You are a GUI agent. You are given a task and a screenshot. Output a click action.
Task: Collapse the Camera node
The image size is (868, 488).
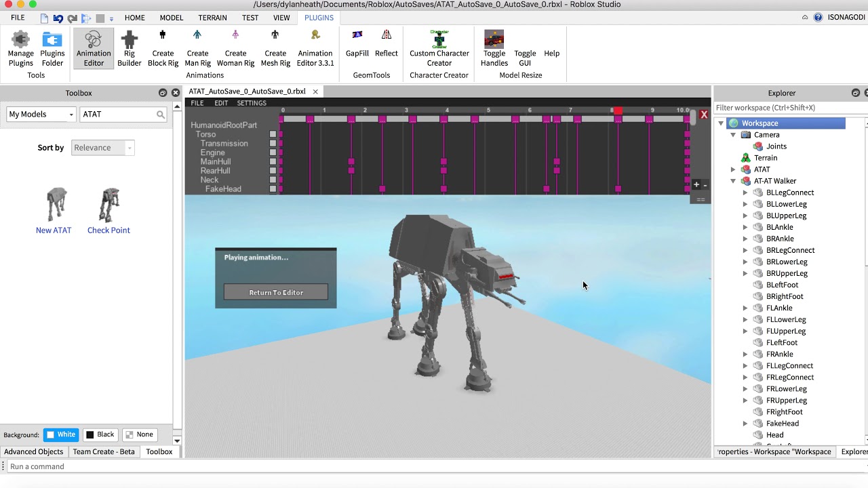point(733,135)
